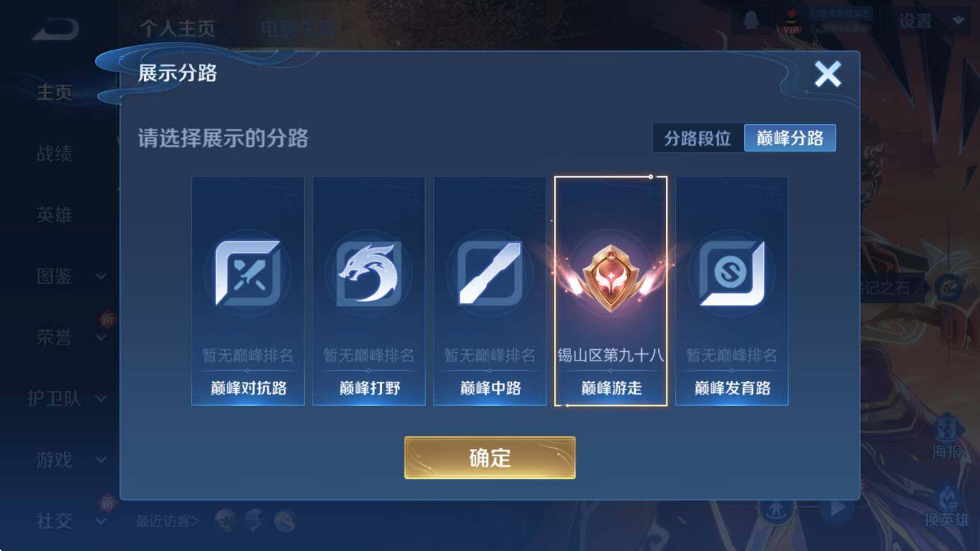Choose the 巅峰发育路 icon card
Image resolution: width=980 pixels, height=551 pixels.
tap(732, 291)
